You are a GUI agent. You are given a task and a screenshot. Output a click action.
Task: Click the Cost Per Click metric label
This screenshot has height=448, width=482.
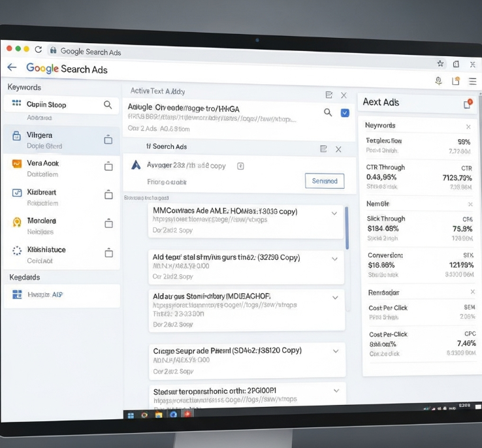coord(388,308)
